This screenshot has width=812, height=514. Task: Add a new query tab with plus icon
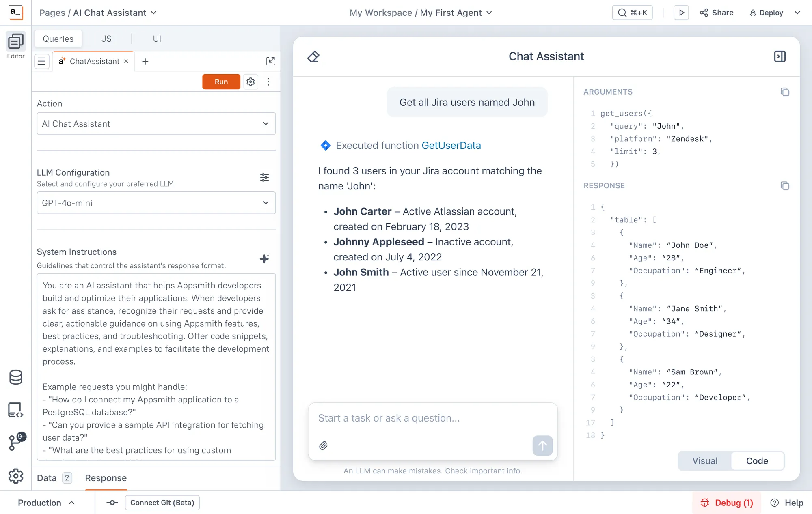(145, 61)
